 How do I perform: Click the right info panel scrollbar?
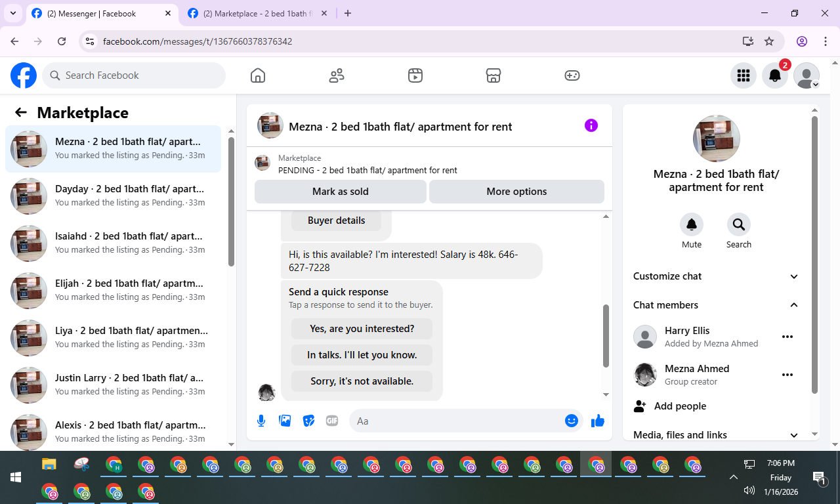[815, 255]
